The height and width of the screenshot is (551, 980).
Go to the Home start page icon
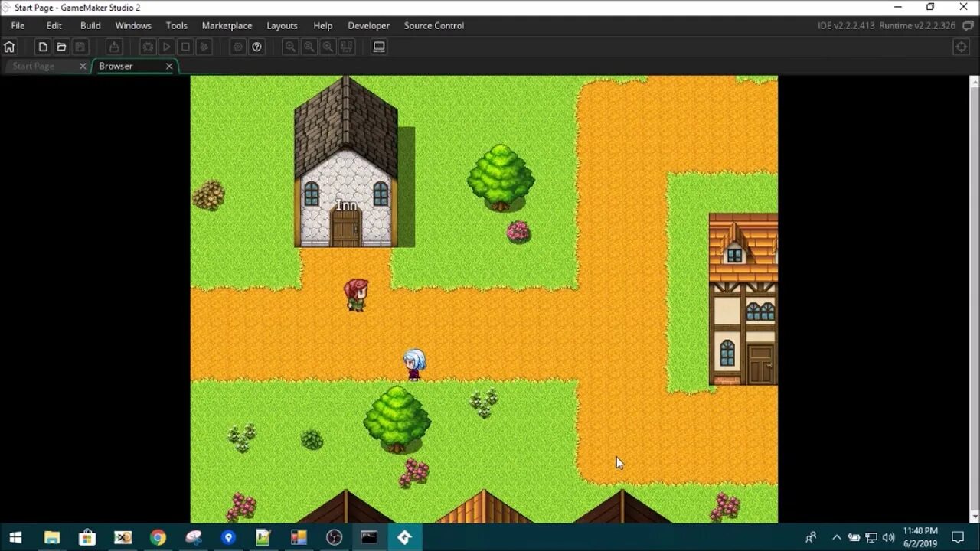(9, 47)
